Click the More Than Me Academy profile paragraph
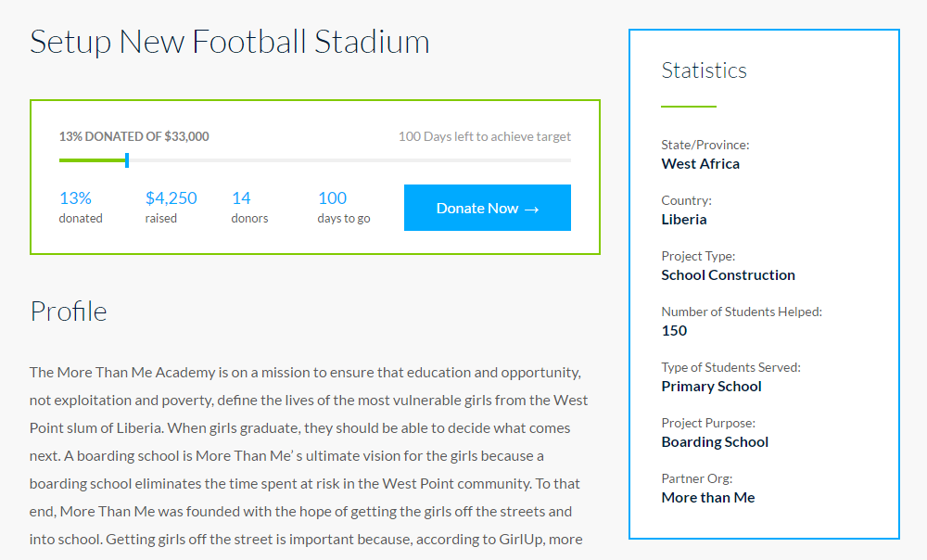Viewport: 927px width, 560px height. click(308, 455)
